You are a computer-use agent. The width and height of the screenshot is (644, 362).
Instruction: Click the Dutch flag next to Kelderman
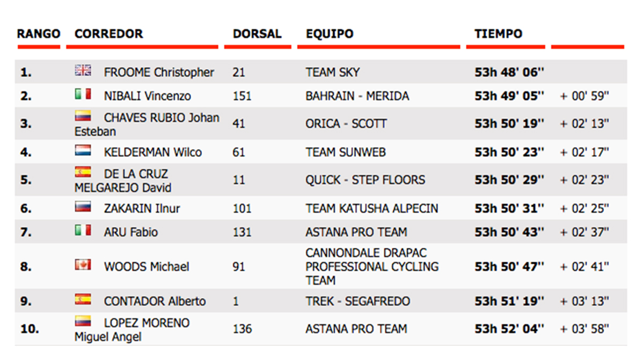(83, 150)
